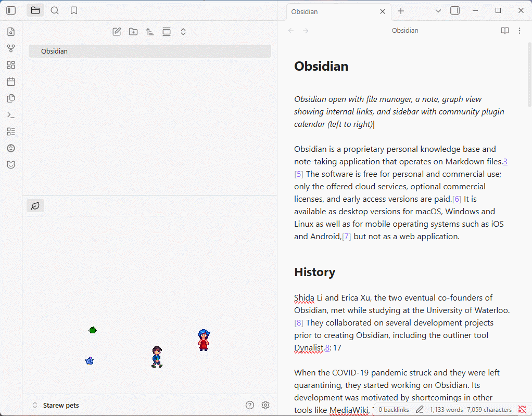
Task: Follow the reference link [7]
Action: tap(346, 236)
